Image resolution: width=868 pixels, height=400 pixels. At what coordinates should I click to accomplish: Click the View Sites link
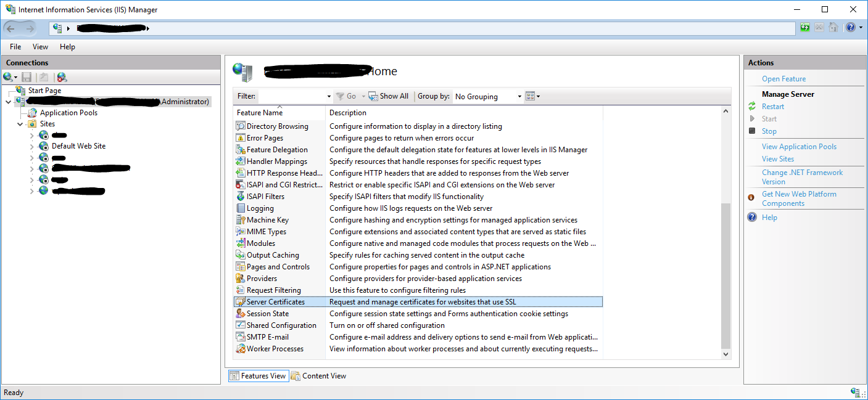click(778, 159)
